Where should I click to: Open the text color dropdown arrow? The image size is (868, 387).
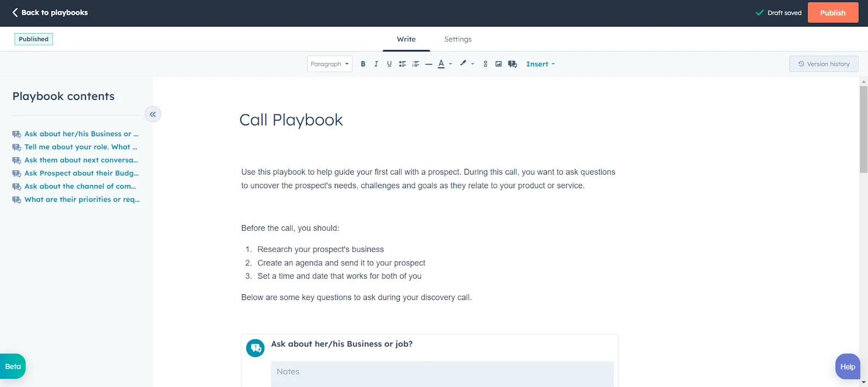(x=450, y=64)
